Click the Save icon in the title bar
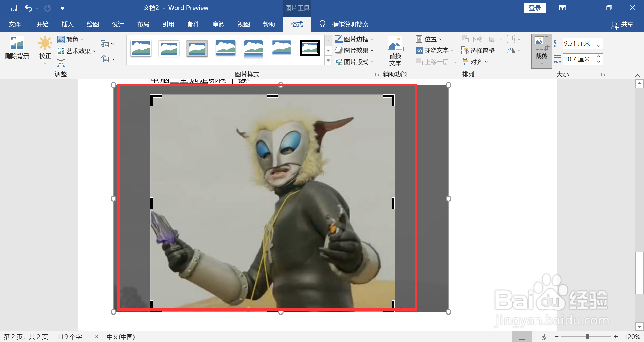This screenshot has height=342, width=644. [x=14, y=8]
